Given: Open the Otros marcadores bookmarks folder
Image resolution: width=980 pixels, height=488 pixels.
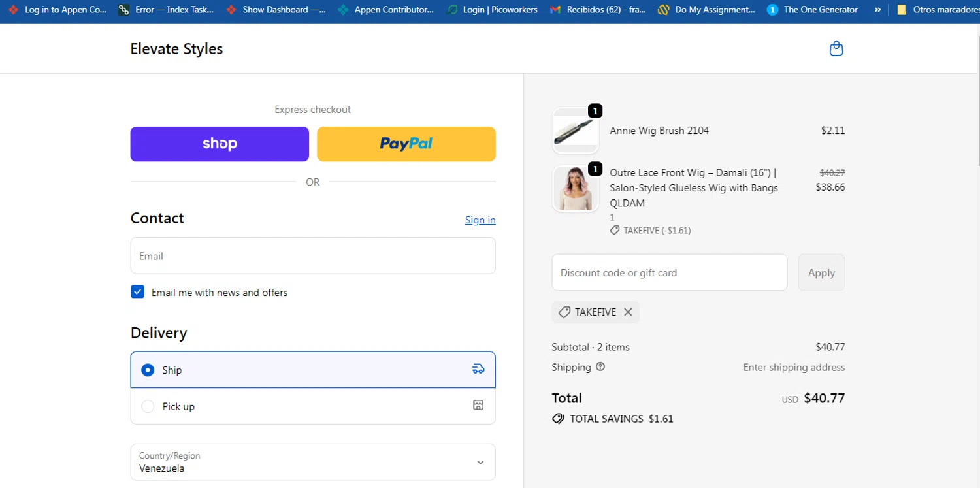Looking at the screenshot, I should (x=938, y=10).
